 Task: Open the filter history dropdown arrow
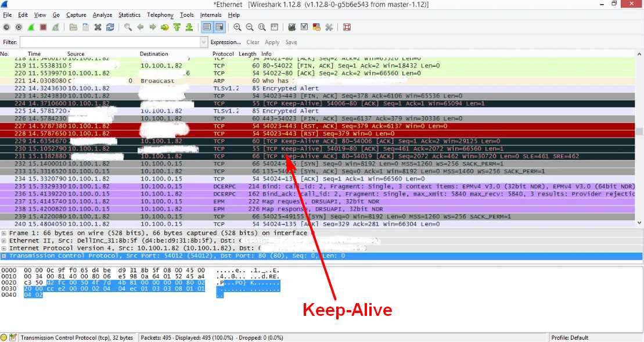[x=204, y=42]
